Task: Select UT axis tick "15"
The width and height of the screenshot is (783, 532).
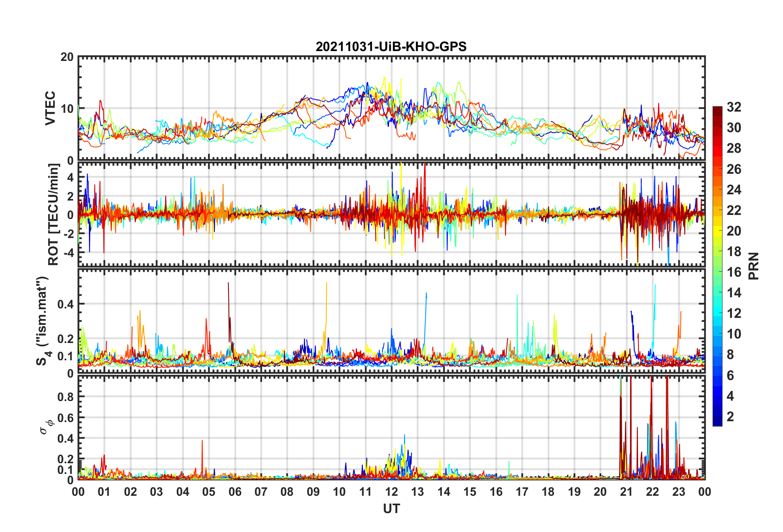Action: click(470, 492)
